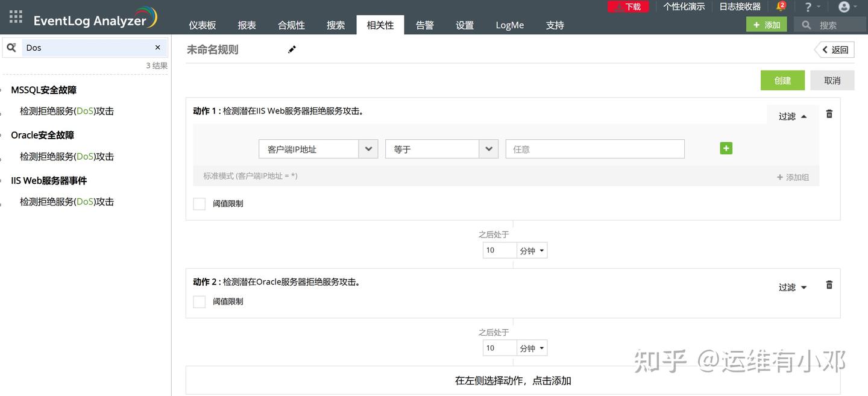
Task: Open the help question mark menu
Action: pos(812,7)
